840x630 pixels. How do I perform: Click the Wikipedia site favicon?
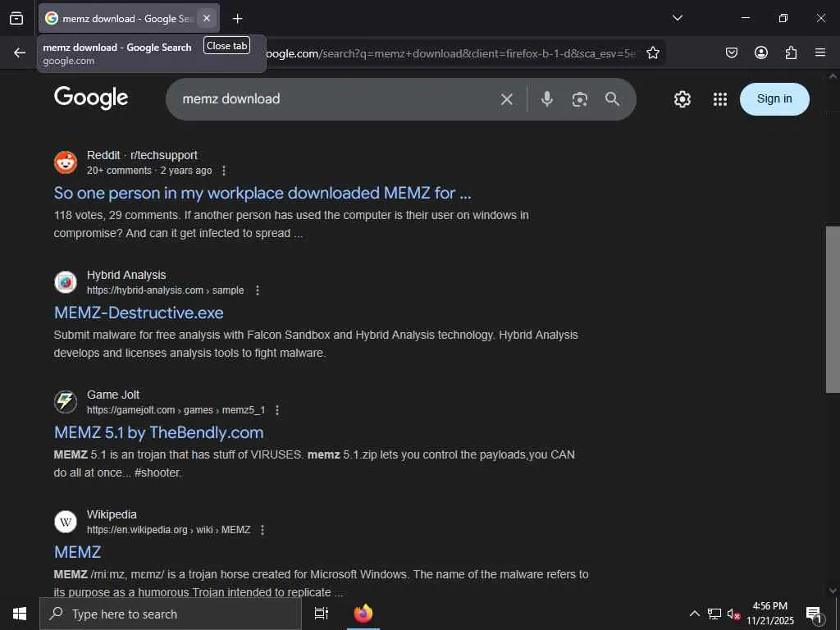[x=66, y=522]
